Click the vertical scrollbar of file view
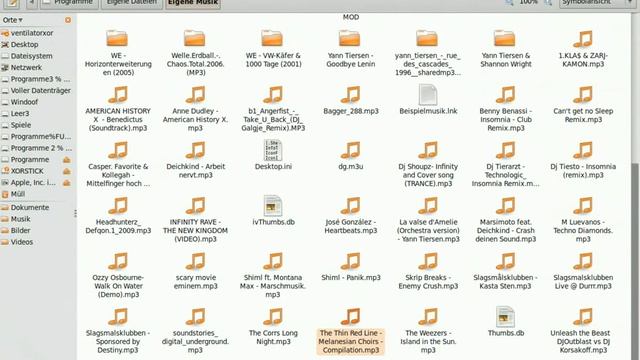 [x=636, y=261]
